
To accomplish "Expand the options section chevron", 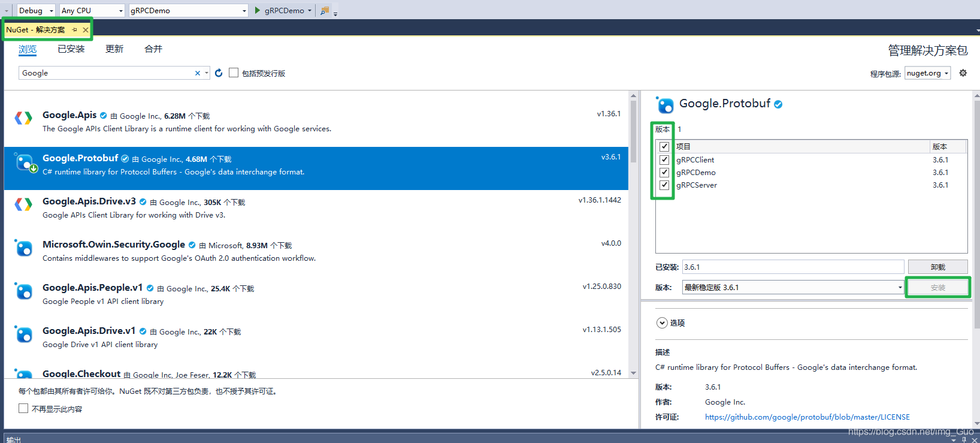I will 662,323.
